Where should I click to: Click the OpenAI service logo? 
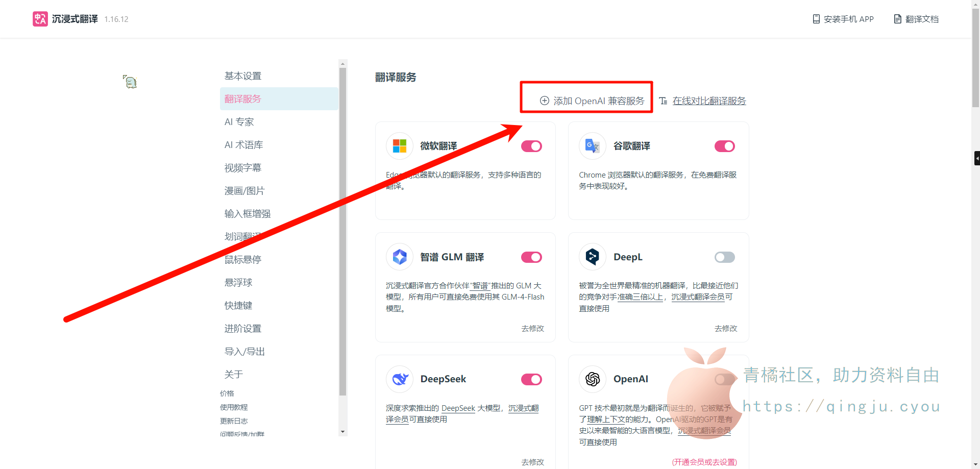(593, 379)
